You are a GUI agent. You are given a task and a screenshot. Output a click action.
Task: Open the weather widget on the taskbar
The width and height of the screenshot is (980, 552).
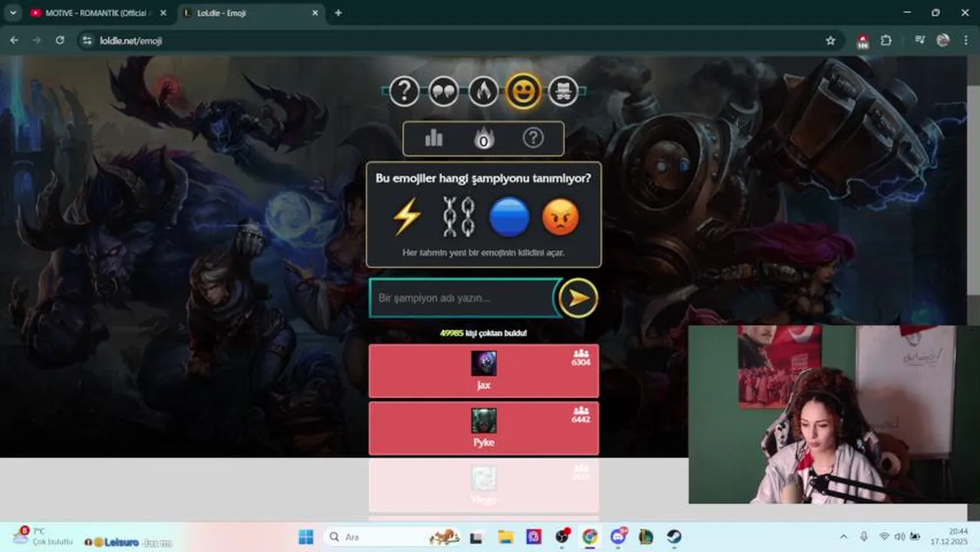(42, 537)
